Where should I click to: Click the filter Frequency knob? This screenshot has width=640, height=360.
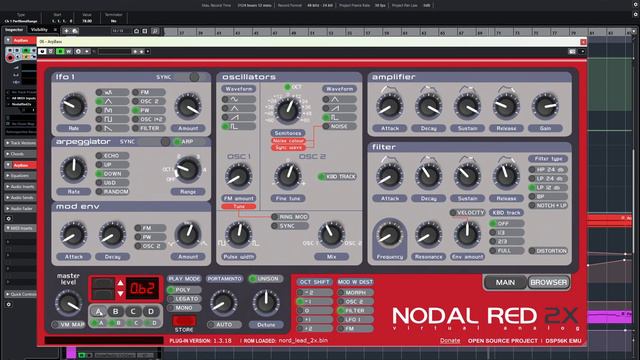point(389,235)
